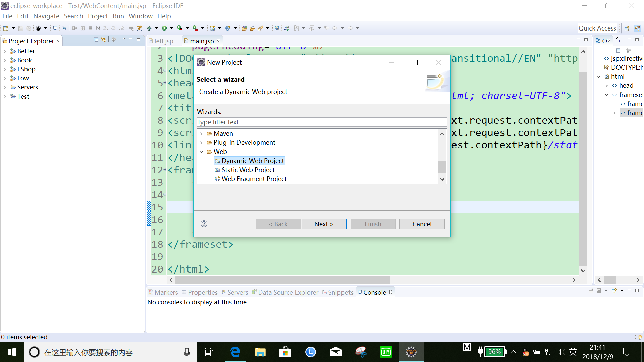Collapse the html node in Outline
Image resolution: width=644 pixels, height=362 pixels.
pyautogui.click(x=599, y=77)
